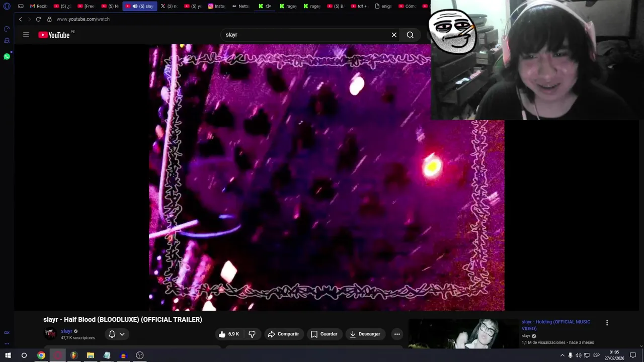Launch Google Chrome from the taskbar
644x362 pixels.
(41, 355)
